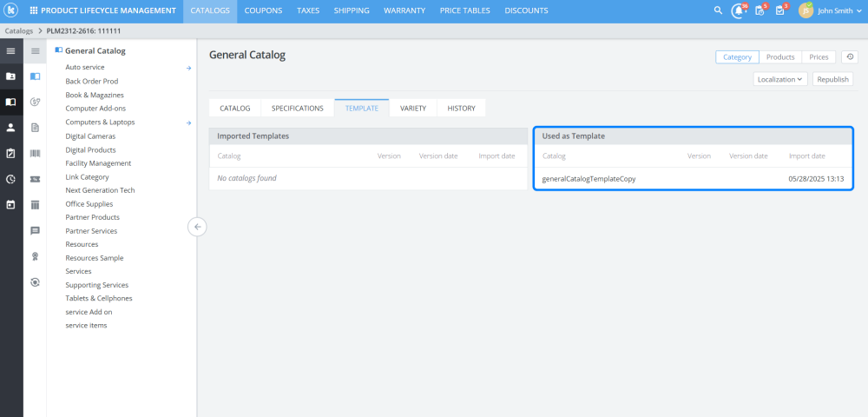Select Tablets & Cellphones category

point(99,299)
